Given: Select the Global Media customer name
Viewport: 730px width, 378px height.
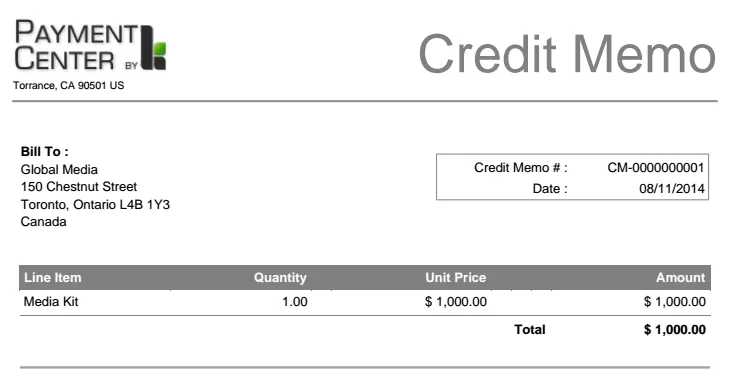Looking at the screenshot, I should tap(59, 169).
